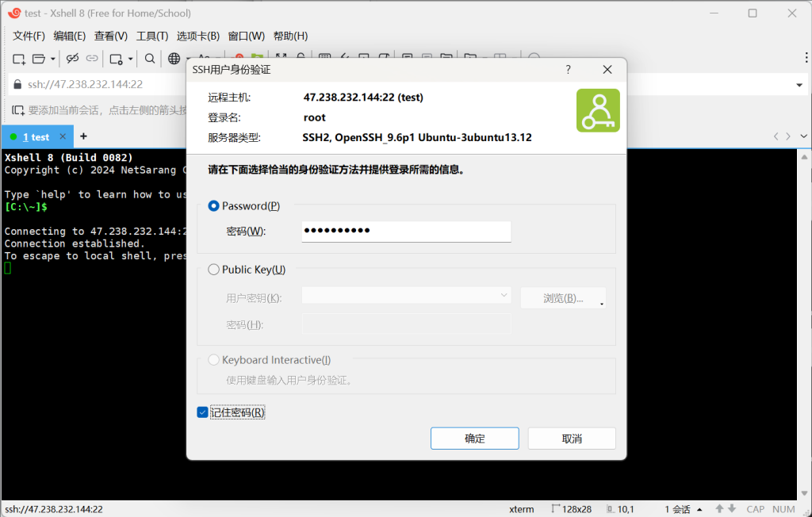Expand the '1 会话' session list arrow
This screenshot has height=517, width=812.
699,509
